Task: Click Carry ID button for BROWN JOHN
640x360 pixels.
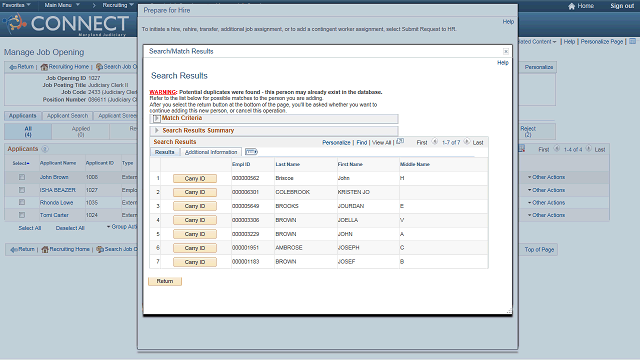Action: pyautogui.click(x=195, y=234)
